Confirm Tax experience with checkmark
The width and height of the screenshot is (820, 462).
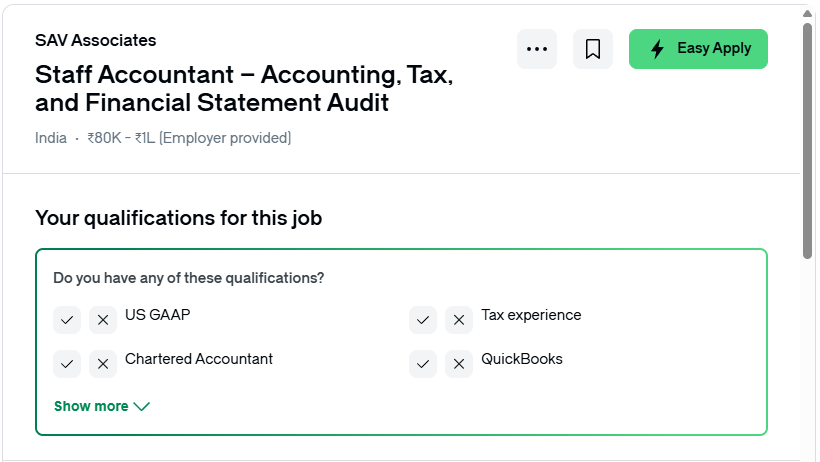click(x=423, y=320)
